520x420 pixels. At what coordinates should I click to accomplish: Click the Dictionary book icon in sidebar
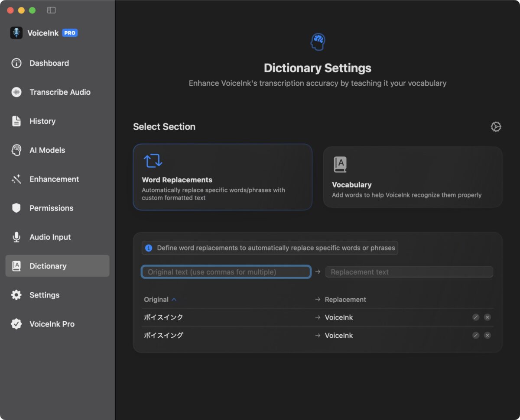(16, 266)
